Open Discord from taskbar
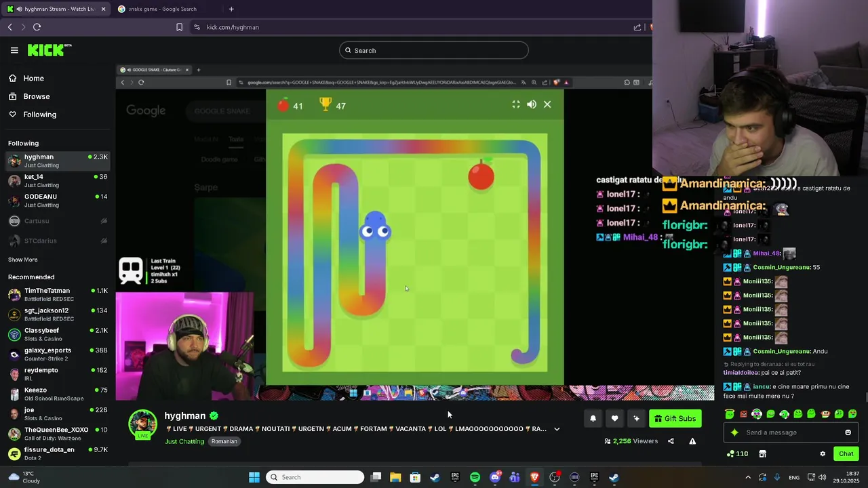This screenshot has height=488, width=868. (x=495, y=477)
